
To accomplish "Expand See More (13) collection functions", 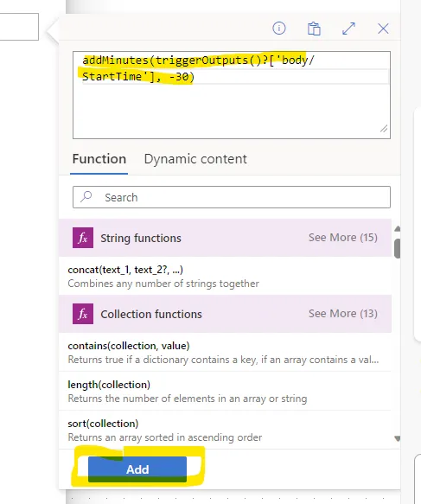I will click(x=343, y=314).
